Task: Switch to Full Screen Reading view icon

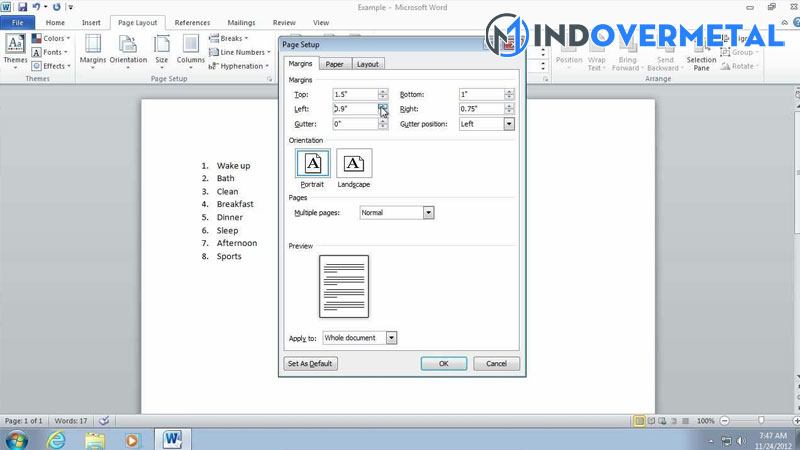Action: point(651,421)
